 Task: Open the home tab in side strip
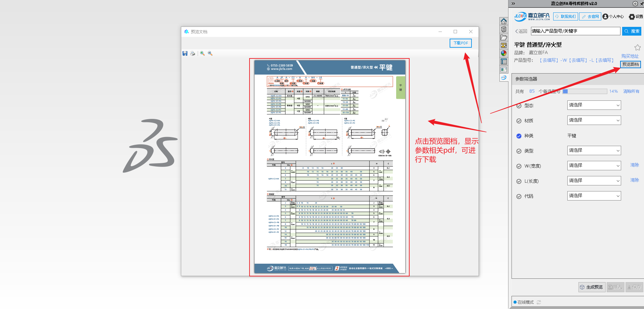tap(503, 21)
